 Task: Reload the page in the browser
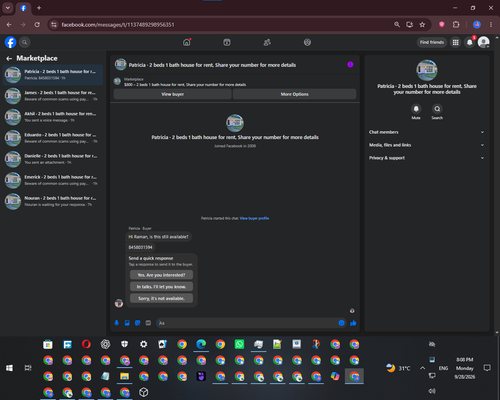pos(37,25)
